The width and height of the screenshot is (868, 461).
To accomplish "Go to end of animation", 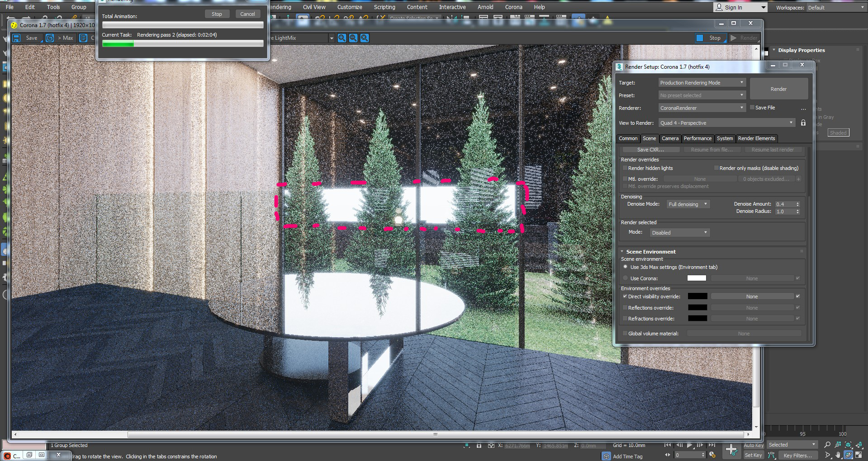I will coord(712,445).
